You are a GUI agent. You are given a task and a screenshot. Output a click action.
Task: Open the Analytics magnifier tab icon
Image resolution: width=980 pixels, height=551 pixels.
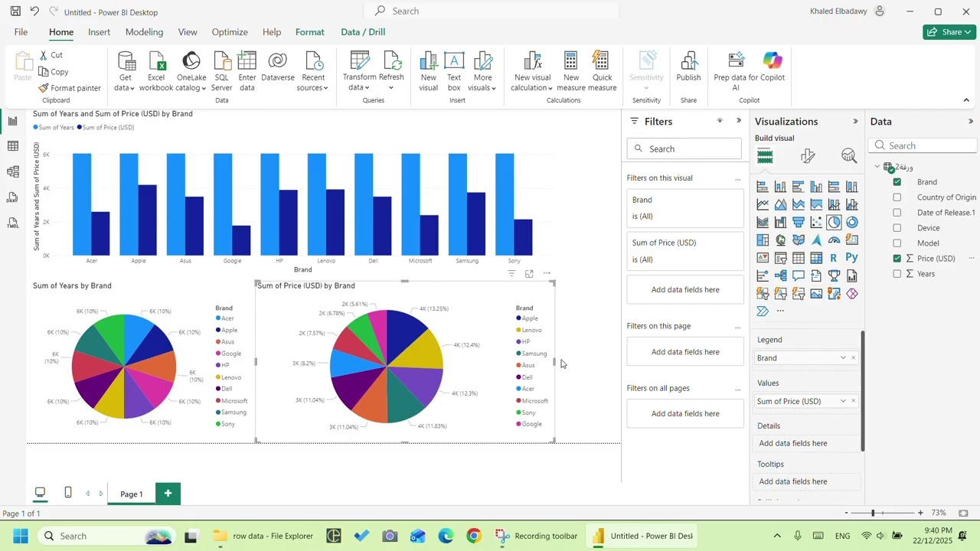pyautogui.click(x=849, y=156)
